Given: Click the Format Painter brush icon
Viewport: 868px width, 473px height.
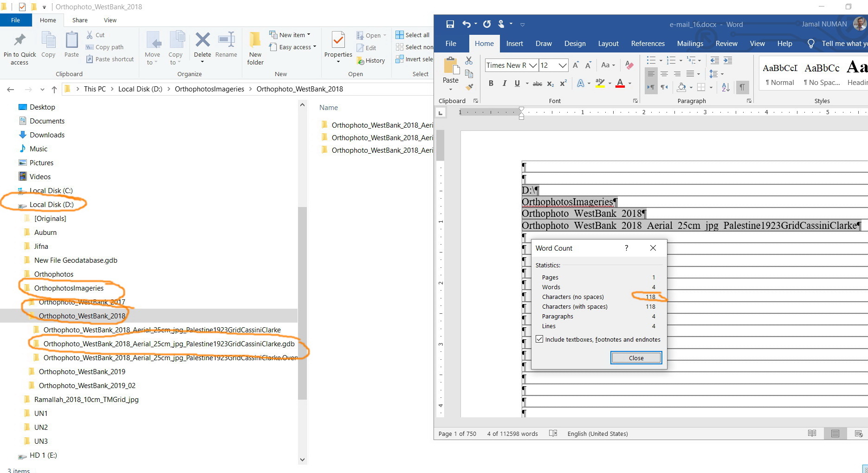Looking at the screenshot, I should [469, 86].
